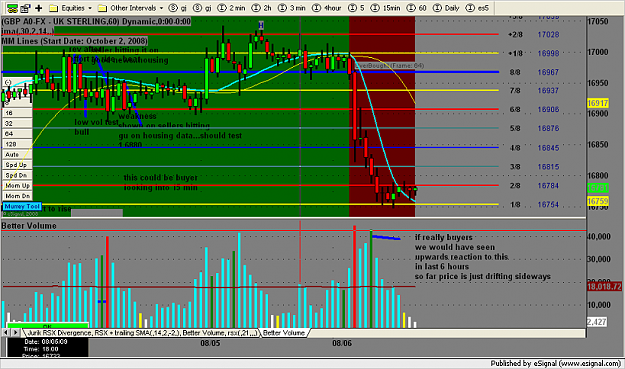
Task: Click yellow 16759 price tag
Action: [x=598, y=202]
